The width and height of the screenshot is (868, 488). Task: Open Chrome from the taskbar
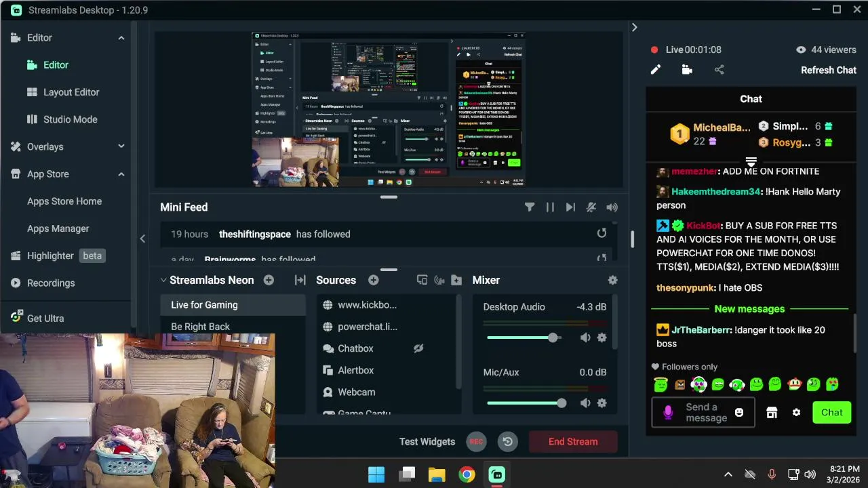click(467, 474)
